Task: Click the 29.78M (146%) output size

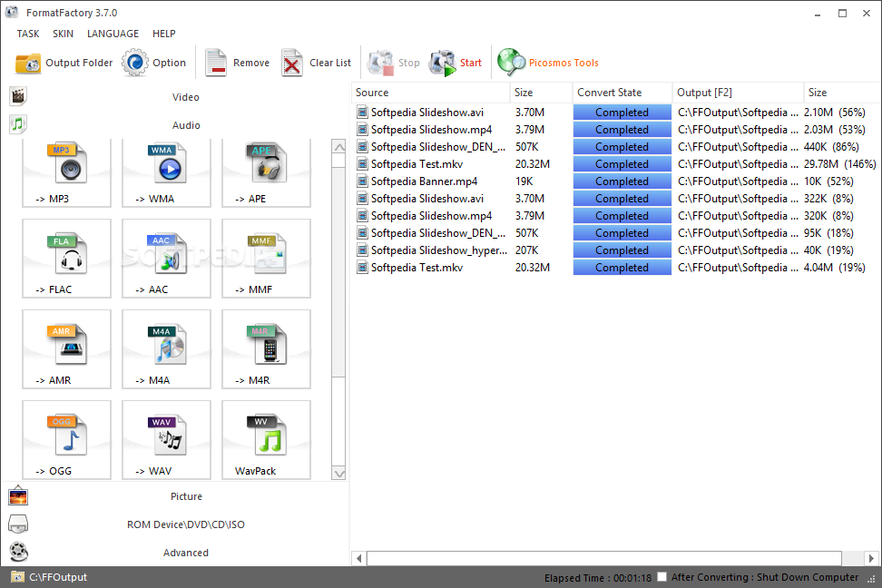Action: (x=840, y=164)
